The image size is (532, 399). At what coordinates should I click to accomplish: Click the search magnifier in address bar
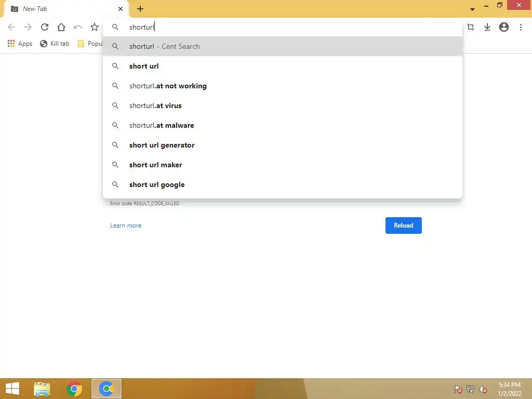[x=115, y=27]
